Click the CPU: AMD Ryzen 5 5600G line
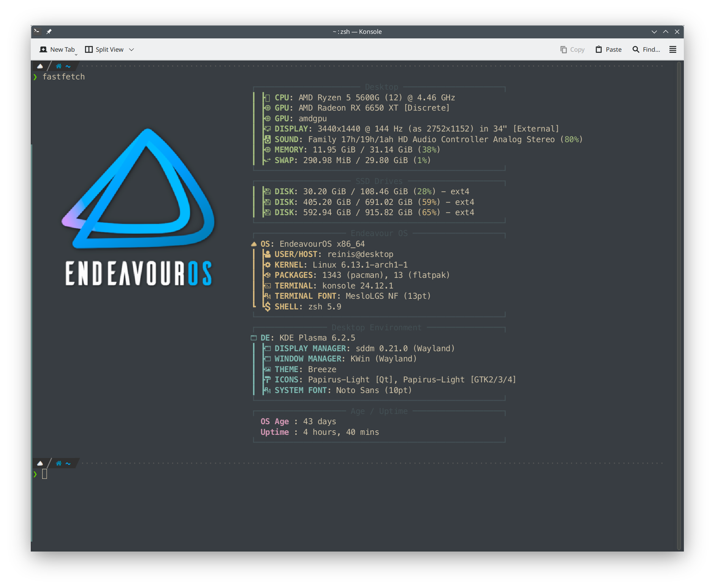The height and width of the screenshot is (588, 715). click(x=359, y=98)
